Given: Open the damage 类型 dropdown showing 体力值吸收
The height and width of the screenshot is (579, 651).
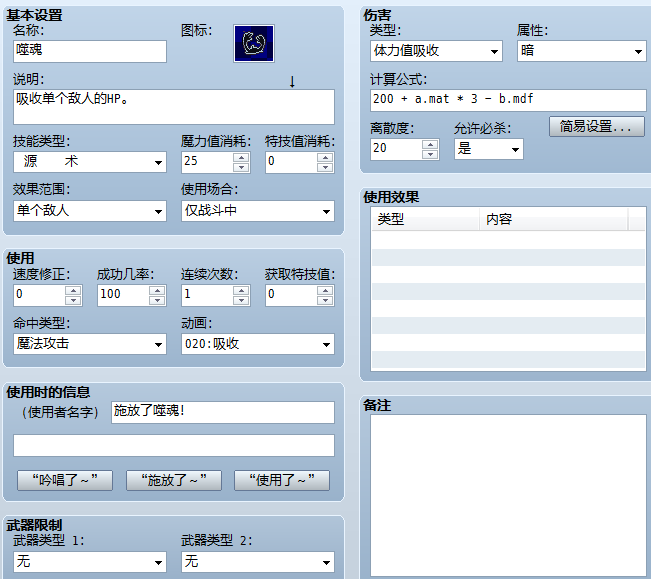Looking at the screenshot, I should 436,51.
